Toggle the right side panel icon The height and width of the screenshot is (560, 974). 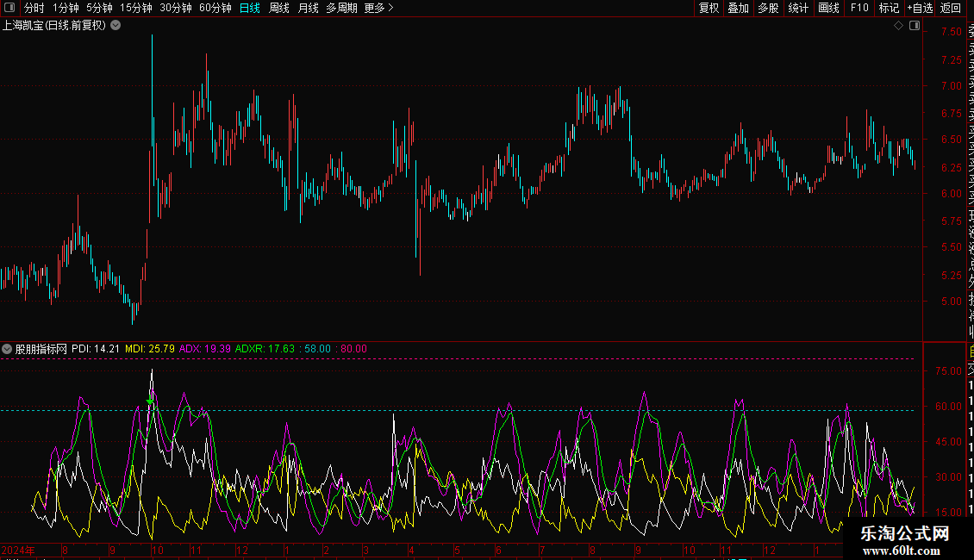coord(915,26)
